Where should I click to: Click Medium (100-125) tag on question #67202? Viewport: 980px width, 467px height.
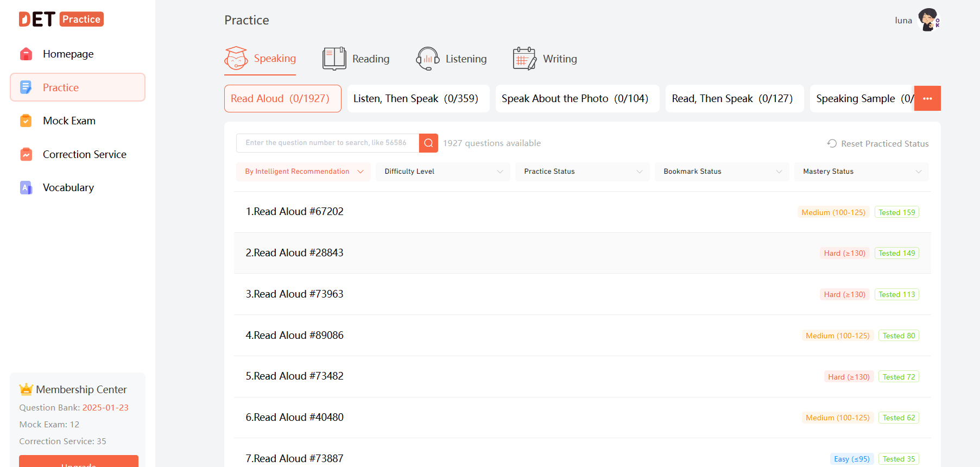[833, 212]
